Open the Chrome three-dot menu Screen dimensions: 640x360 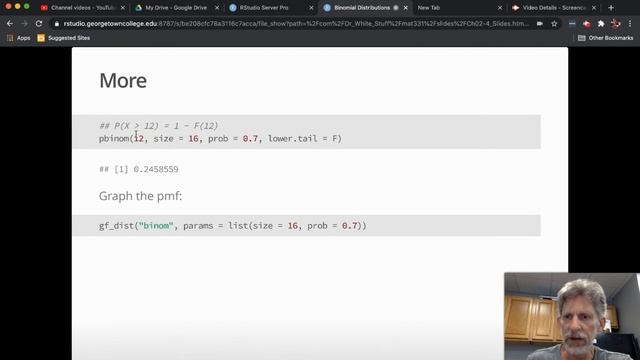(x=630, y=24)
